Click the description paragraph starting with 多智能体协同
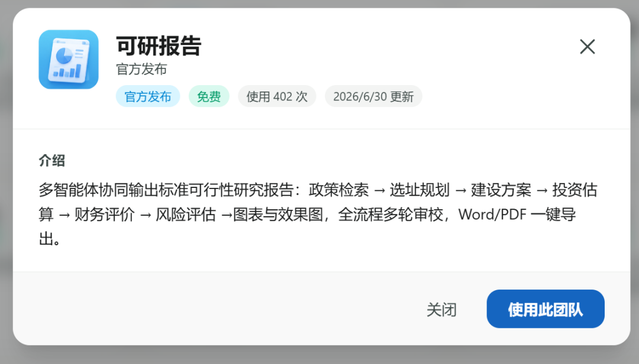Viewport: 639px width, 364px height. click(x=318, y=214)
